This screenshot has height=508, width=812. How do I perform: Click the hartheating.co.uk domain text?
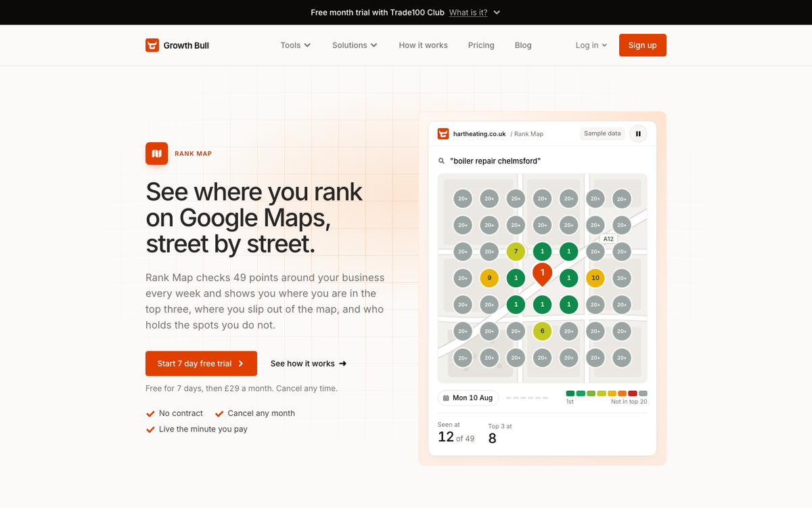tap(480, 134)
